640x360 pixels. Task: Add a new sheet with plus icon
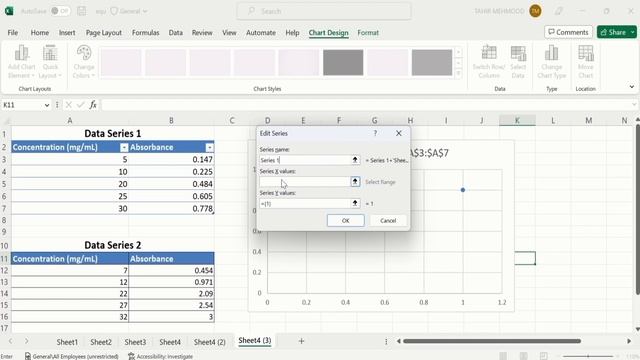point(301,341)
